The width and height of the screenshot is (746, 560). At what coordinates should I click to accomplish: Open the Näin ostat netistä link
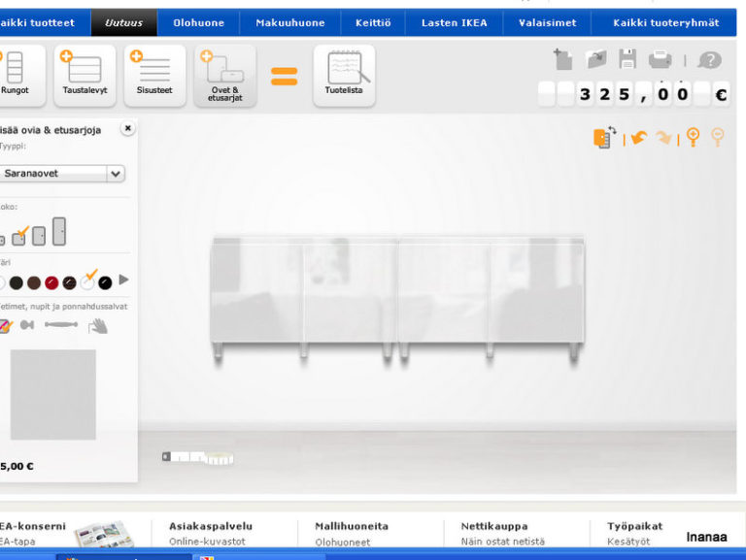(x=503, y=542)
